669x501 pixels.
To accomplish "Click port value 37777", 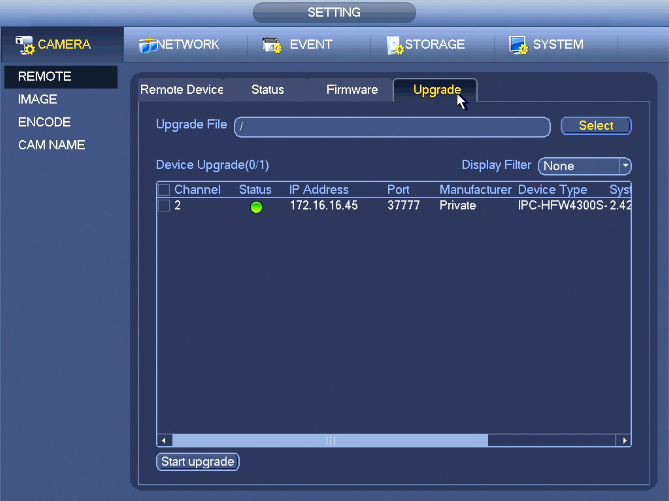I will [404, 206].
